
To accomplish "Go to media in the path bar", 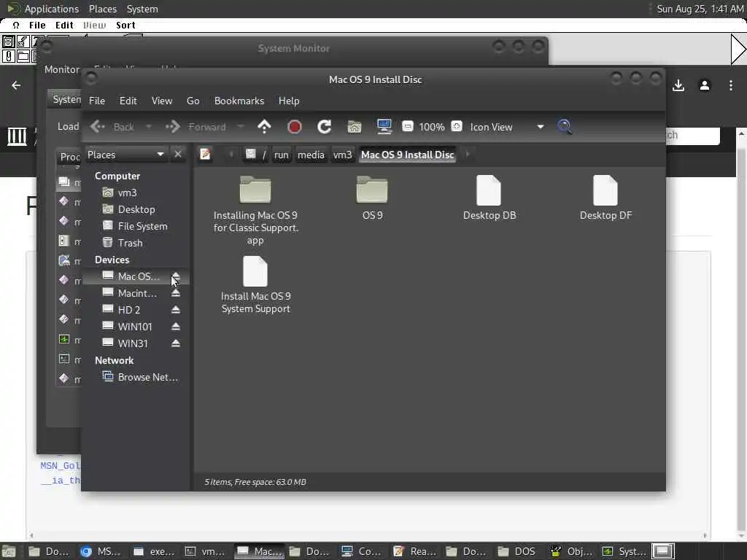I will point(311,155).
